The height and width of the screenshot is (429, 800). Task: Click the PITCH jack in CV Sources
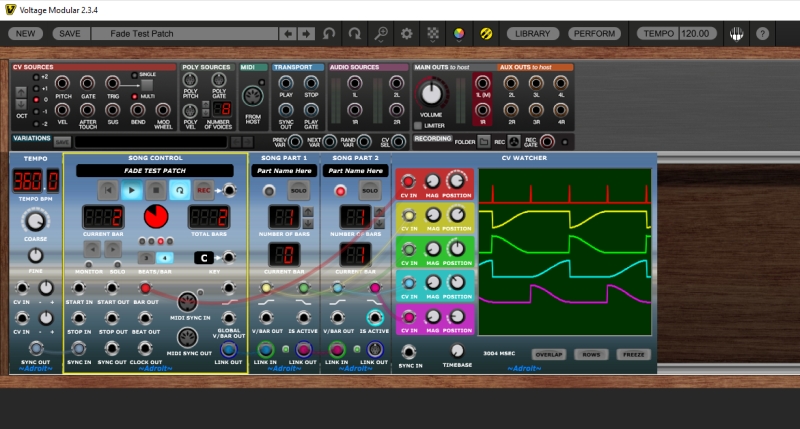pos(62,83)
